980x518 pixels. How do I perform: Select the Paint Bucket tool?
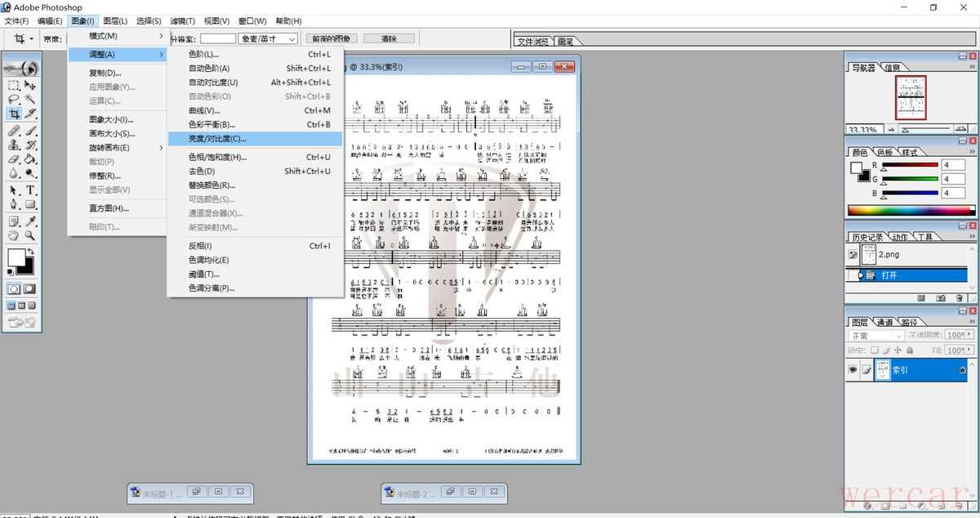(x=30, y=159)
